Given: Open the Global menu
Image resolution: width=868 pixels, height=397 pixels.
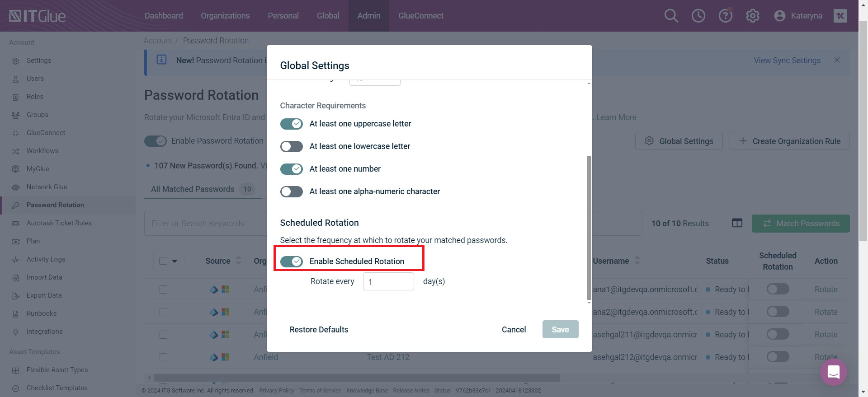Looking at the screenshot, I should (x=328, y=16).
